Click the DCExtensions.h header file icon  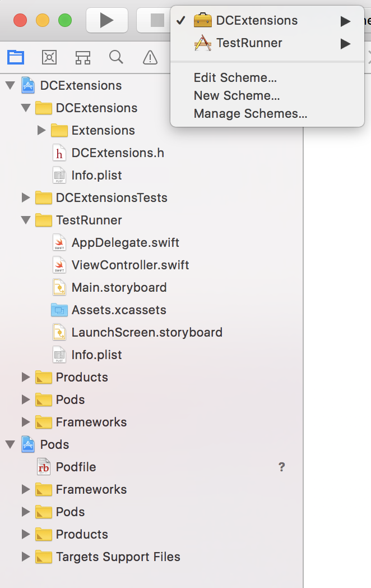pos(59,153)
